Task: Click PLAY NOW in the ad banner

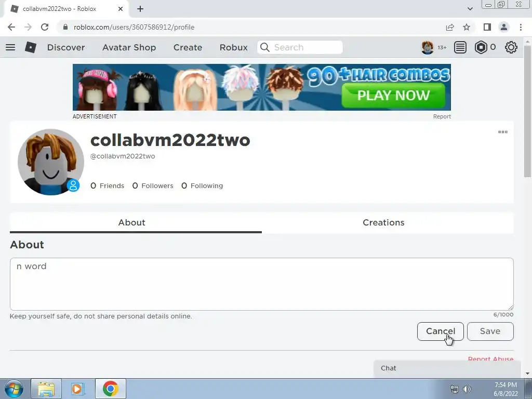Action: click(x=394, y=96)
